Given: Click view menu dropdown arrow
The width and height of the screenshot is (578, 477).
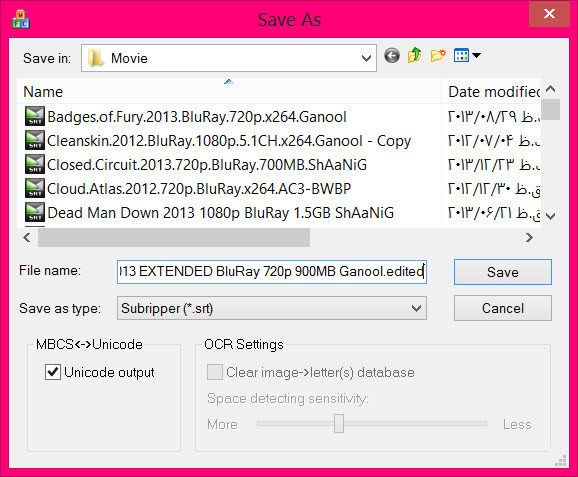Looking at the screenshot, I should (476, 56).
